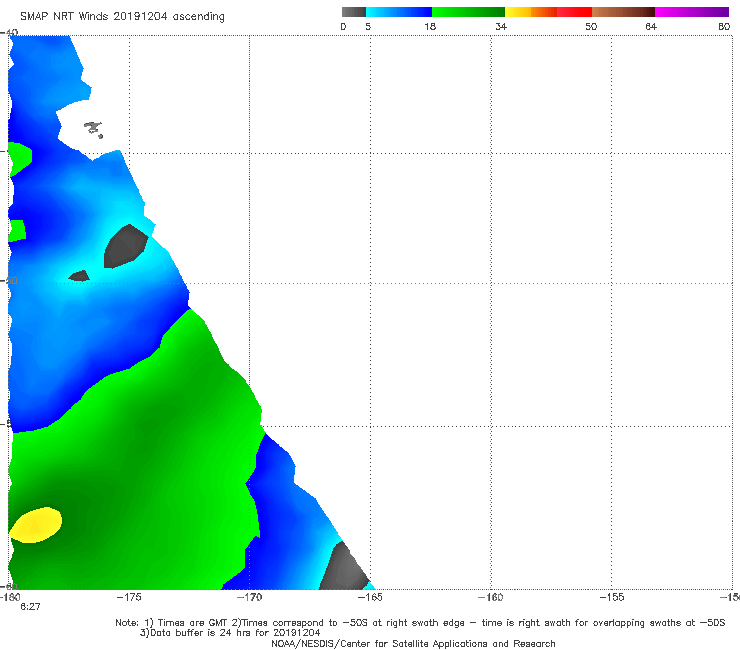Click the 'Times are GMT' note line
740x650 pixels.
click(x=420, y=623)
